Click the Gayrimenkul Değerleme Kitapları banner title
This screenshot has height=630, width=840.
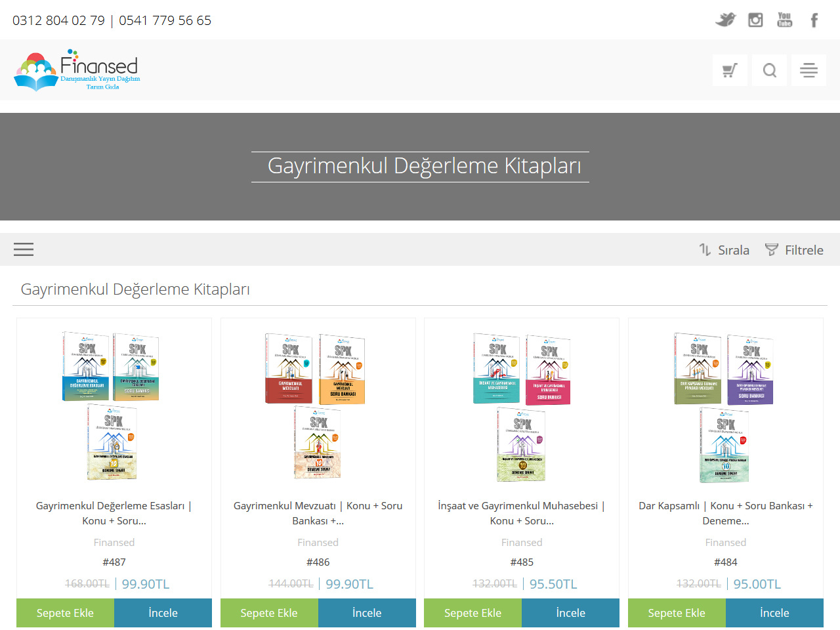[424, 166]
